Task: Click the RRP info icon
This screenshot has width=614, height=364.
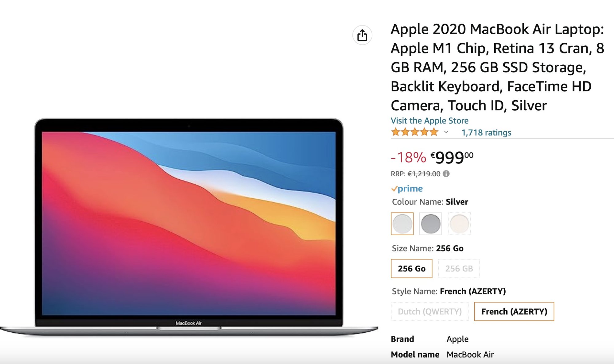Action: (x=446, y=174)
